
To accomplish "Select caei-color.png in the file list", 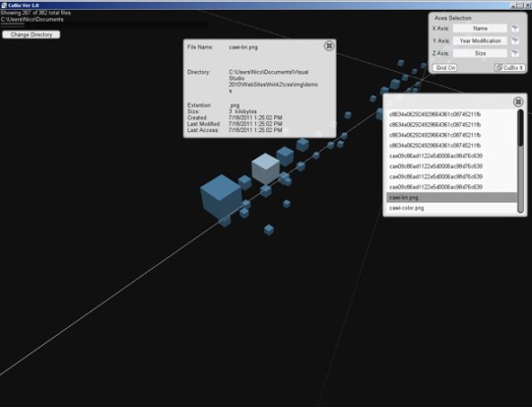I will coord(451,208).
